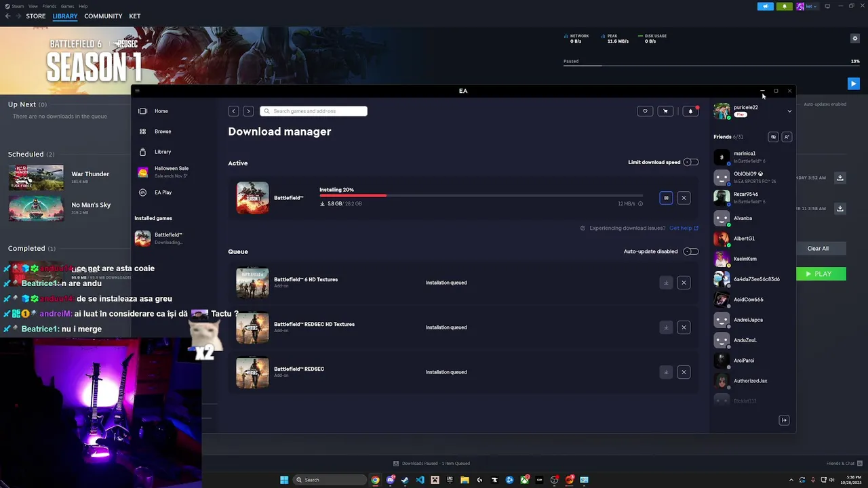
Task: Resume Steam download with blue play button
Action: [x=853, y=83]
